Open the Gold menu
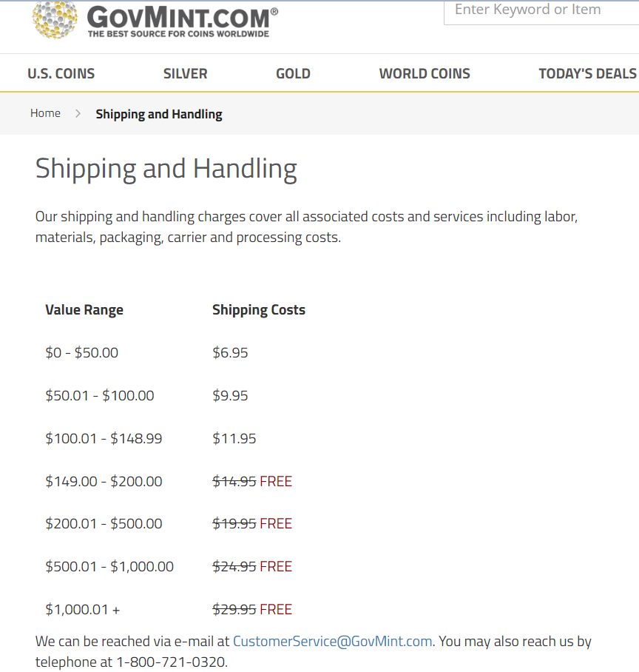Viewport: 639px width, 672px height. pos(293,74)
